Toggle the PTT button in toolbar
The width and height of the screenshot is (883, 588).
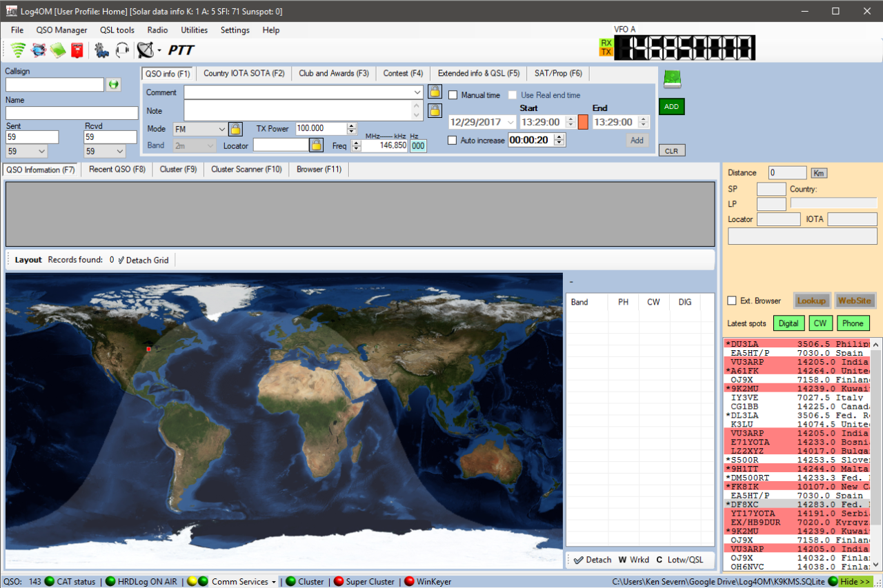(x=181, y=50)
